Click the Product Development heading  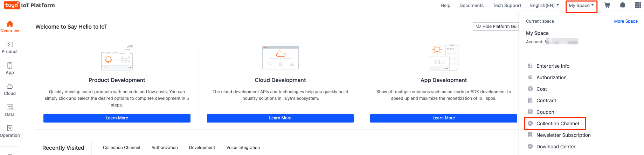pyautogui.click(x=117, y=80)
